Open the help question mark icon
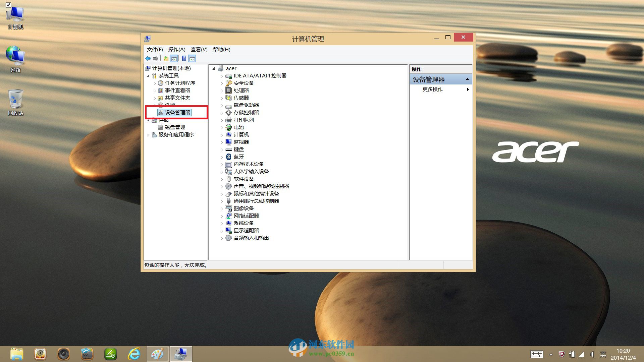Screen dimensions: 644x362 [x=184, y=58]
